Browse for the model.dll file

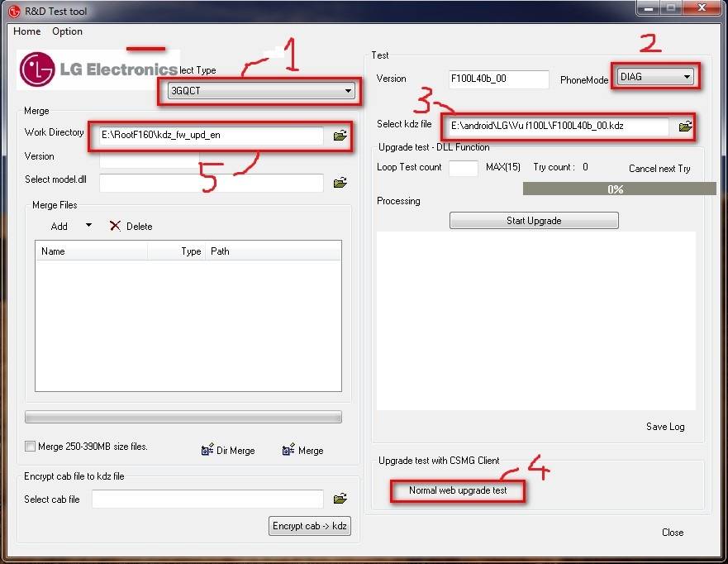[x=340, y=183]
